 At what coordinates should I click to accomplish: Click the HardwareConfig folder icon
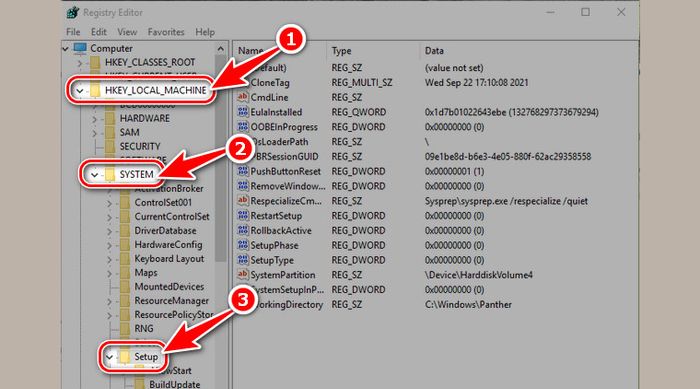tap(125, 245)
